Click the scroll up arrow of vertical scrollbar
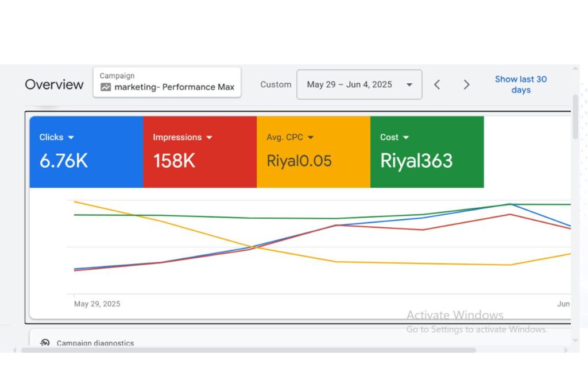Viewport: 588px width, 392px height. [x=575, y=68]
